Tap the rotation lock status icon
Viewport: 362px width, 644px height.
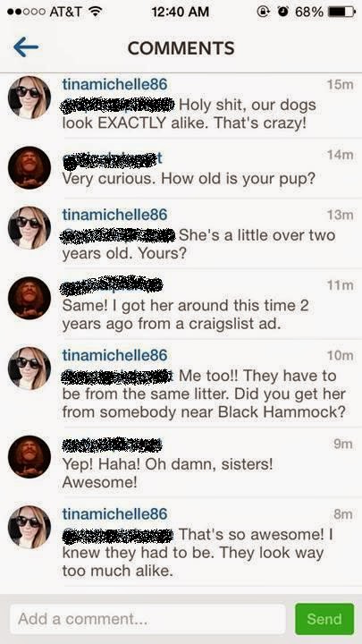263,12
